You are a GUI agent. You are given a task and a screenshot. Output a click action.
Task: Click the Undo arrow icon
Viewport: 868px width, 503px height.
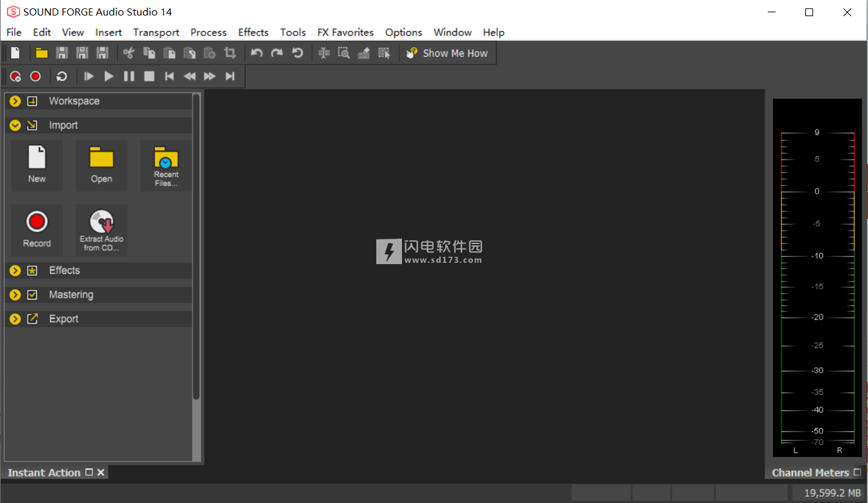pos(257,53)
